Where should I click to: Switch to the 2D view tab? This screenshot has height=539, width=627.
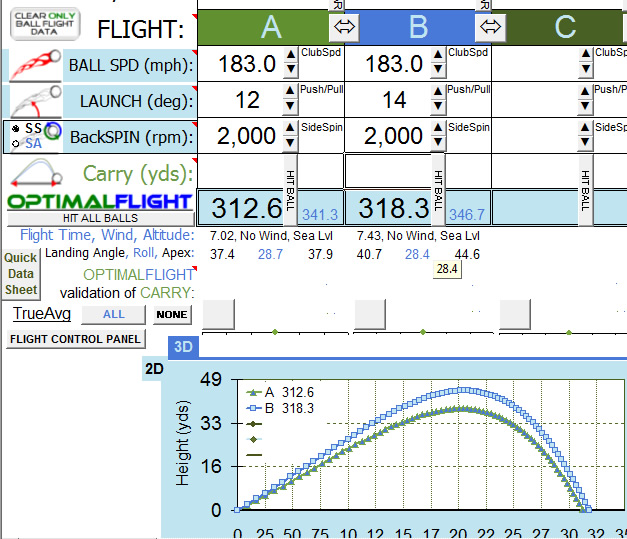tap(154, 369)
